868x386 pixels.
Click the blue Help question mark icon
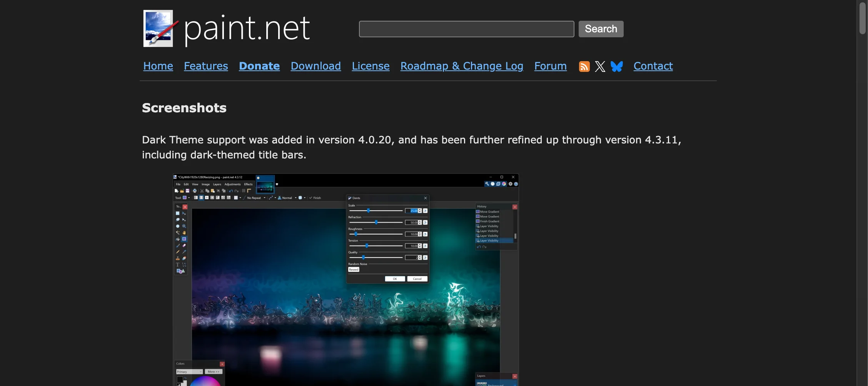(x=516, y=184)
